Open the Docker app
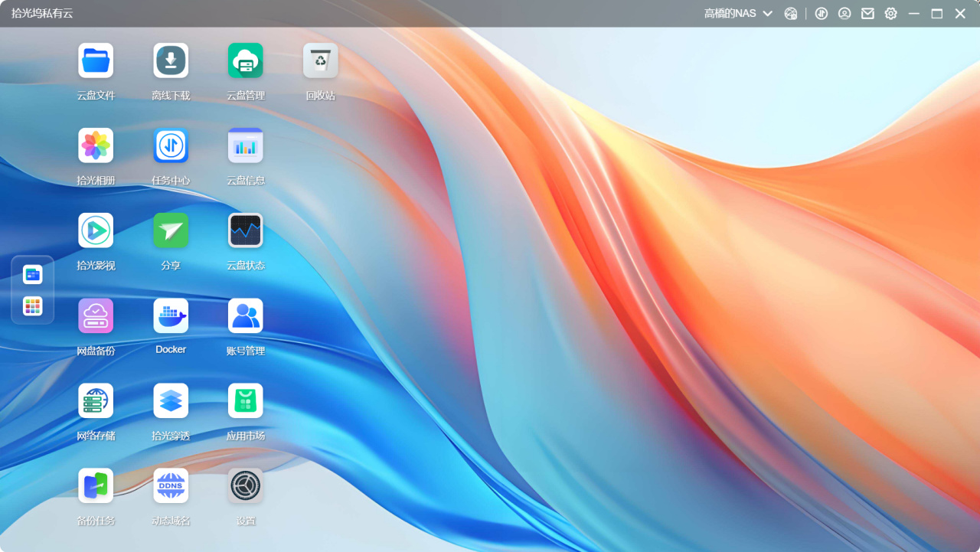The width and height of the screenshot is (980, 552). point(171,315)
